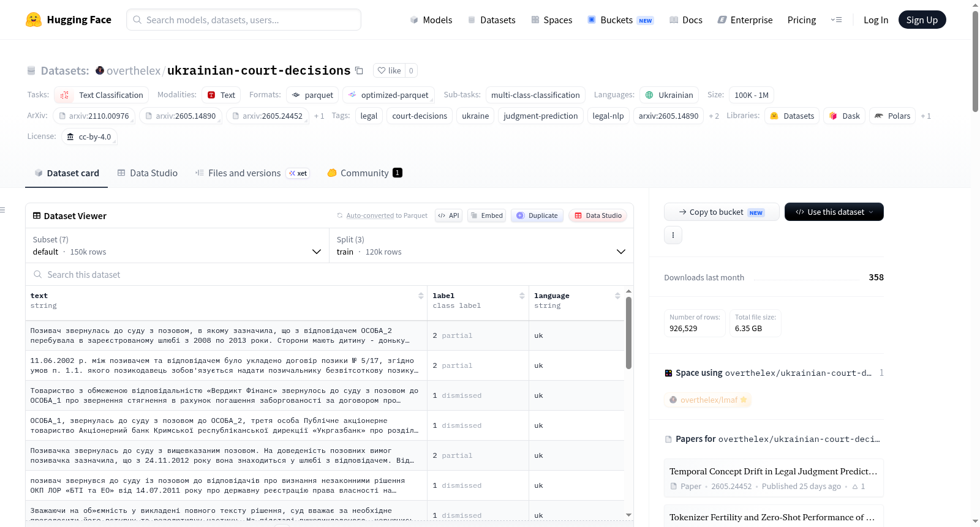Click the Dataset Viewer table icon
This screenshot has height=527, width=980.
pyautogui.click(x=37, y=215)
